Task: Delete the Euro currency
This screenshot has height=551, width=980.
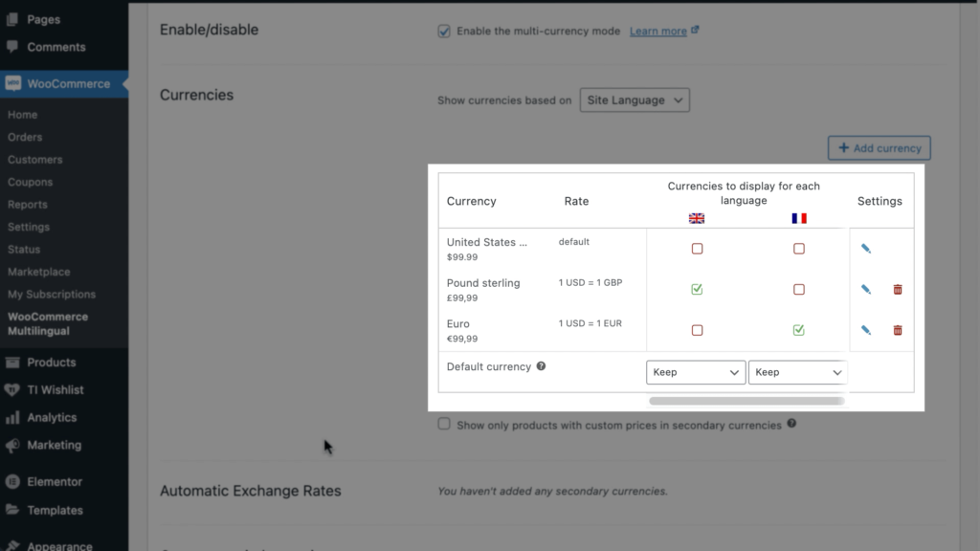Action: coord(898,330)
